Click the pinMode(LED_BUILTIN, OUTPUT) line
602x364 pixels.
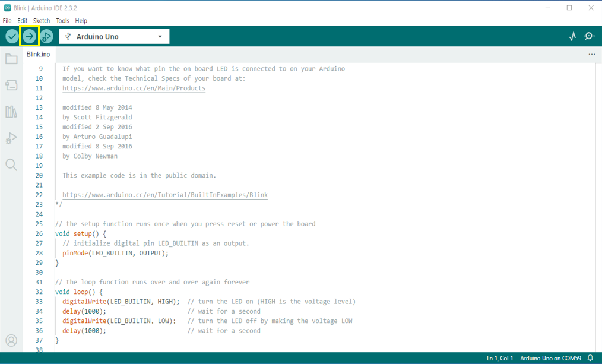tap(116, 253)
